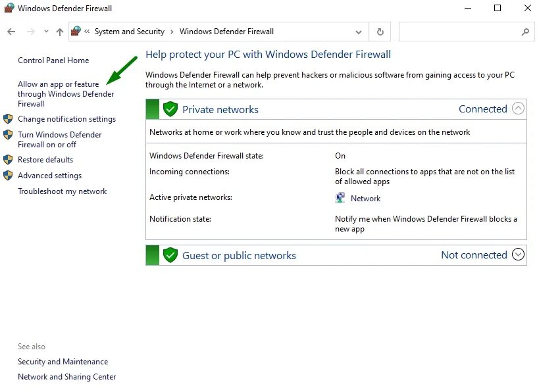Click the Not connected status text

(474, 255)
